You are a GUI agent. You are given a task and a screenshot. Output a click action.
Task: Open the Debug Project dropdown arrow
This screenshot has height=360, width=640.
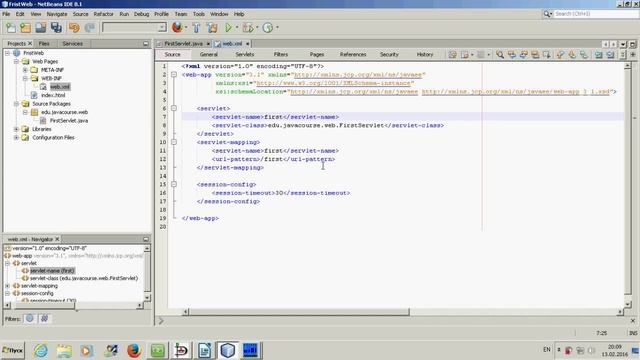[x=257, y=27]
